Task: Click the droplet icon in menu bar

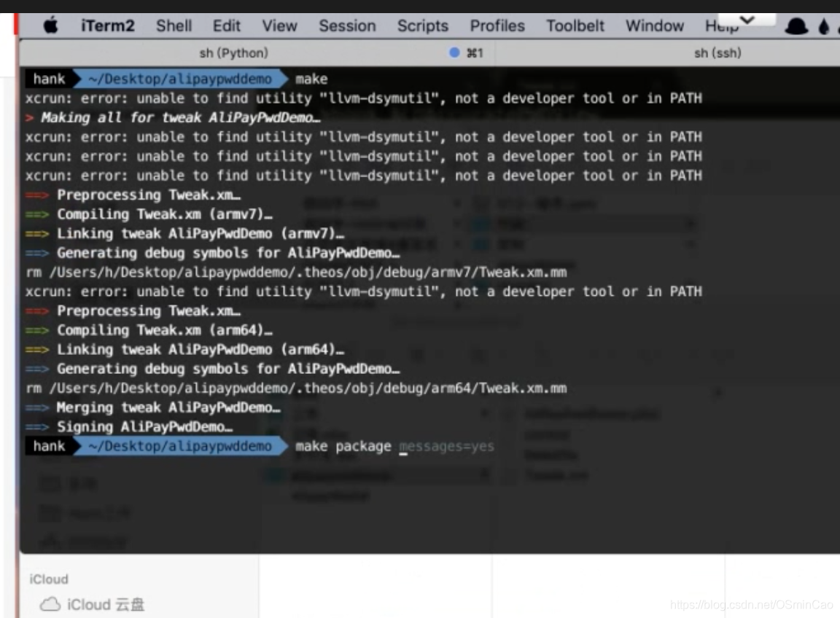Action: (824, 26)
